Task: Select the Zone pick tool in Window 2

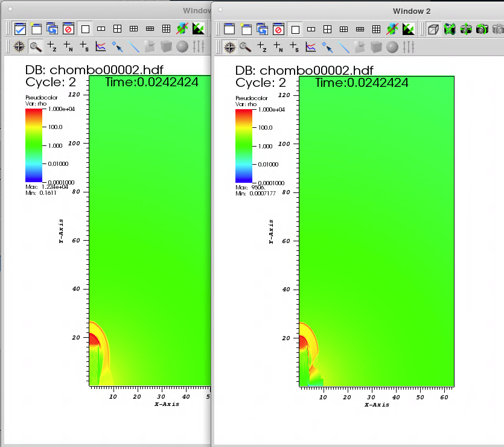Action: [262, 47]
